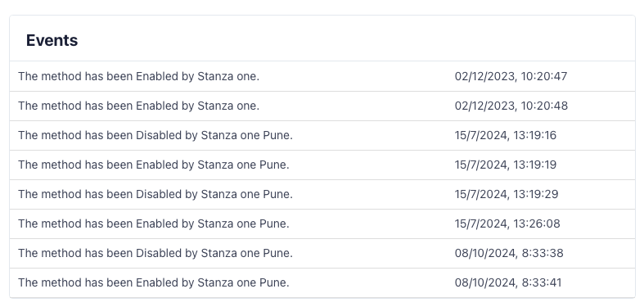Click timestamp 08/10/2024, 8:33:41

[508, 282]
